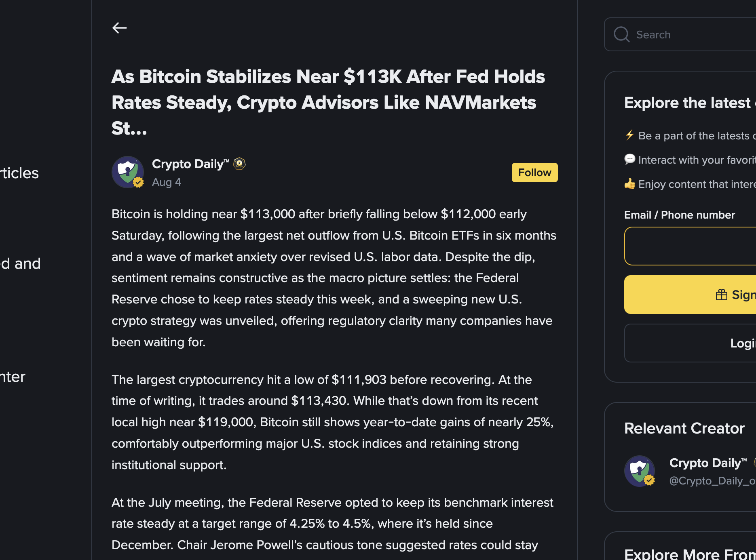The width and height of the screenshot is (756, 560).
Task: Click the article headline about Bitcoin stabilizing
Action: [328, 102]
